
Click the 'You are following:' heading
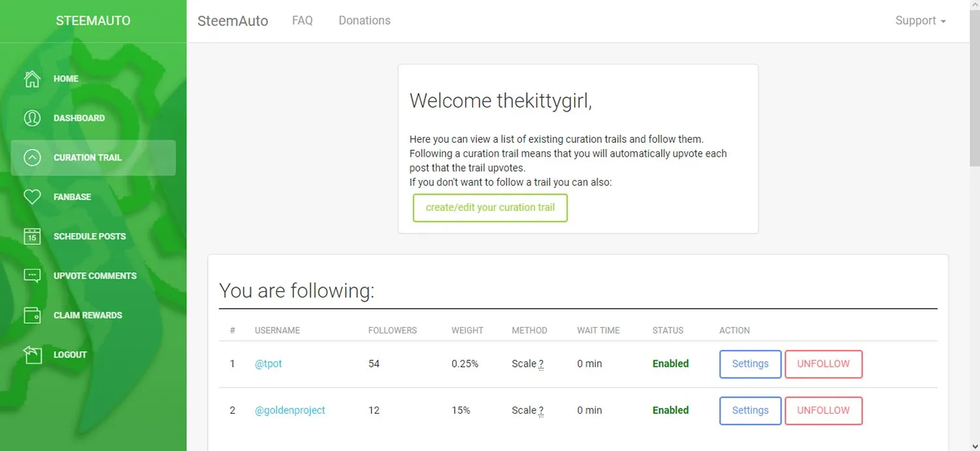click(297, 290)
